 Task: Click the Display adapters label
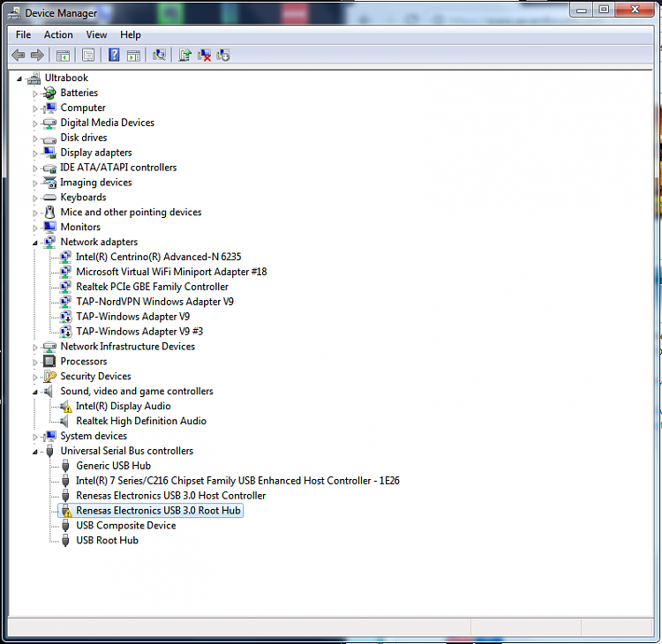click(x=96, y=153)
